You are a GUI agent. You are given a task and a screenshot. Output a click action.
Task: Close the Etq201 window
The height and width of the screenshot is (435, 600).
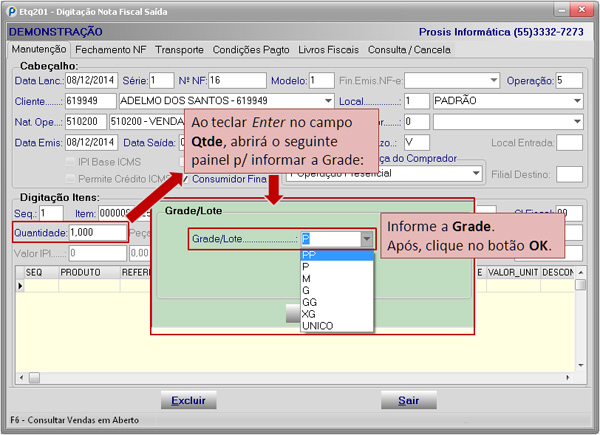click(x=582, y=10)
